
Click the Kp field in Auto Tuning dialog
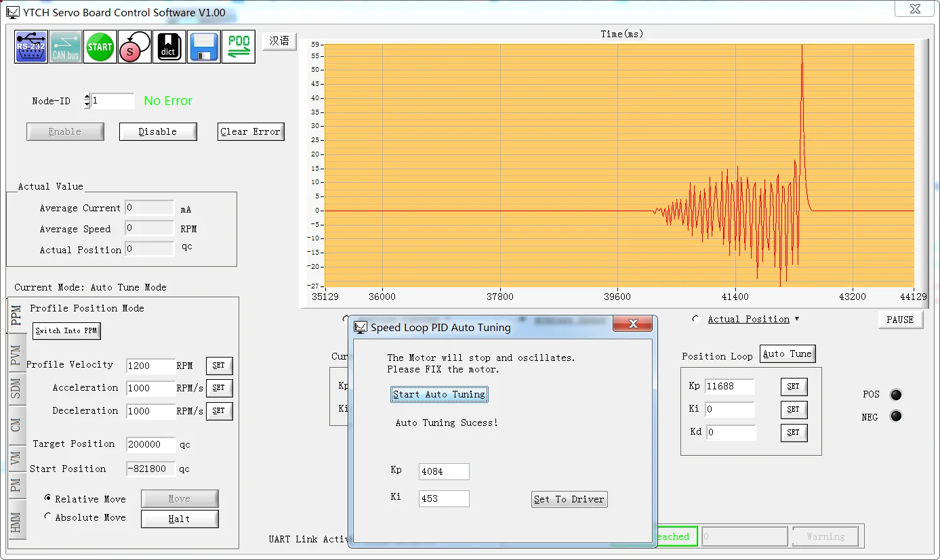pos(444,471)
